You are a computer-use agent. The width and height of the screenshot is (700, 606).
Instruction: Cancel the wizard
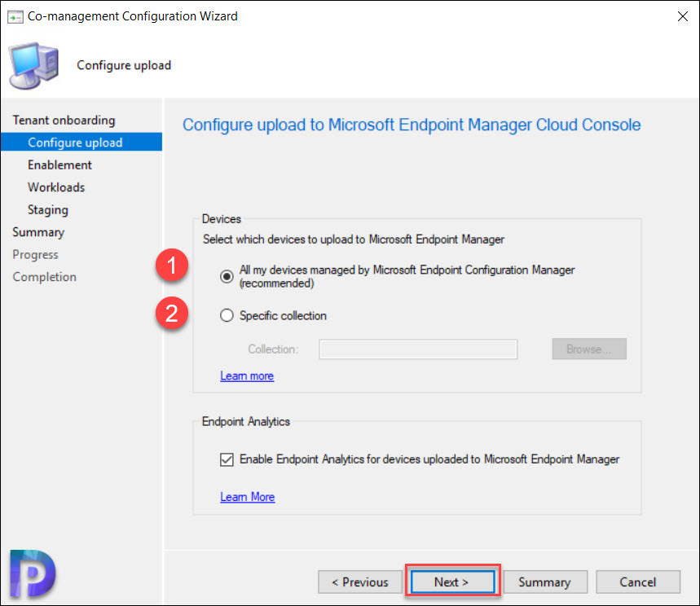click(638, 582)
